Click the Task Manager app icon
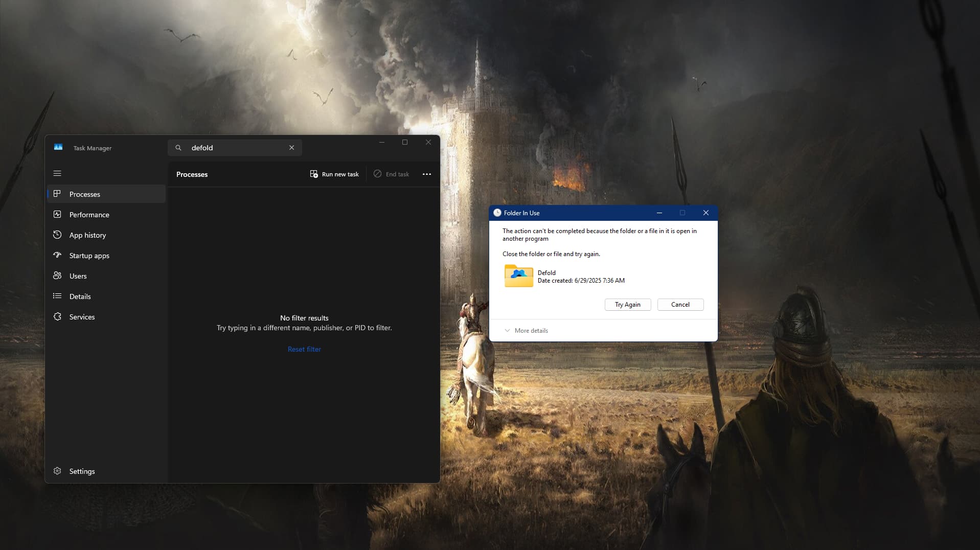The width and height of the screenshot is (980, 550). point(58,147)
